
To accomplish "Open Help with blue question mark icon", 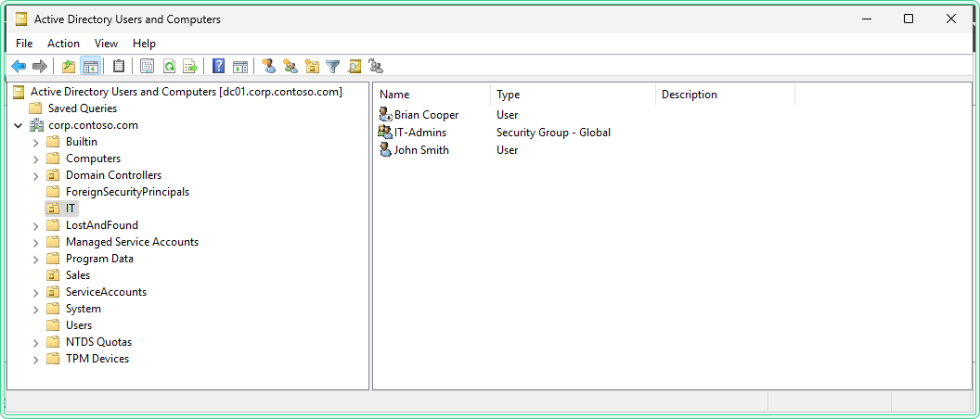I will [219, 66].
